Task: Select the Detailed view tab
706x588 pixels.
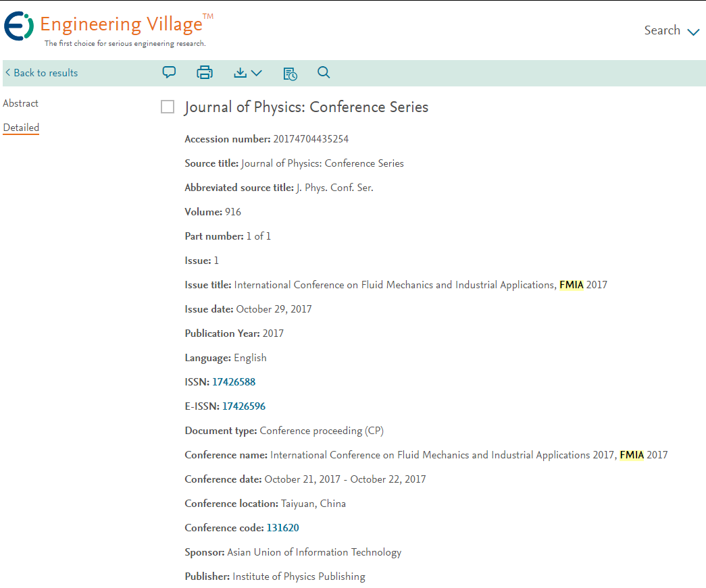Action: [x=21, y=128]
